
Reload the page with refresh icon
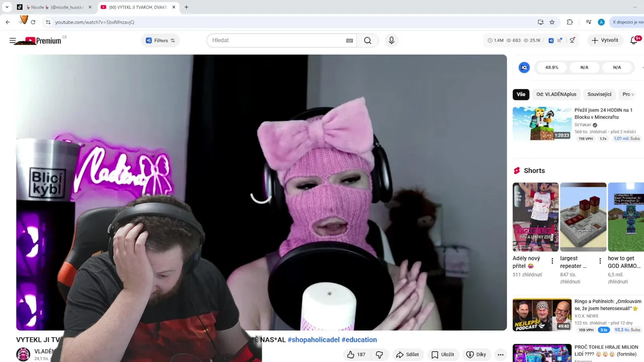(33, 22)
